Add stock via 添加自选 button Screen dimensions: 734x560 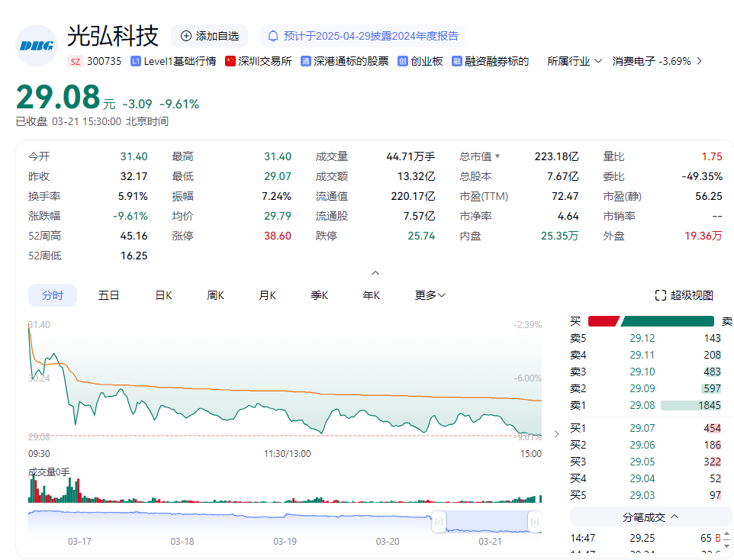209,36
